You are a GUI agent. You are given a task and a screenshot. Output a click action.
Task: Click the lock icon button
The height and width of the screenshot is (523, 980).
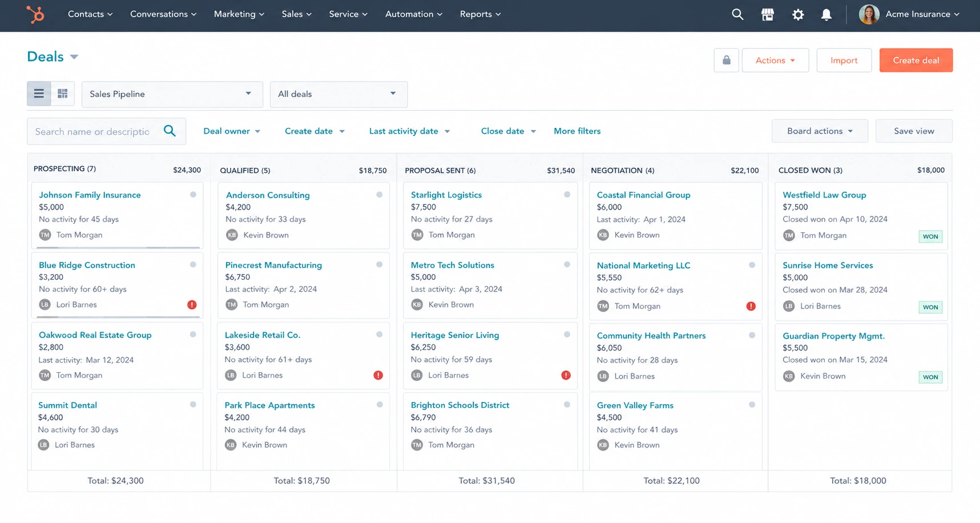click(726, 60)
